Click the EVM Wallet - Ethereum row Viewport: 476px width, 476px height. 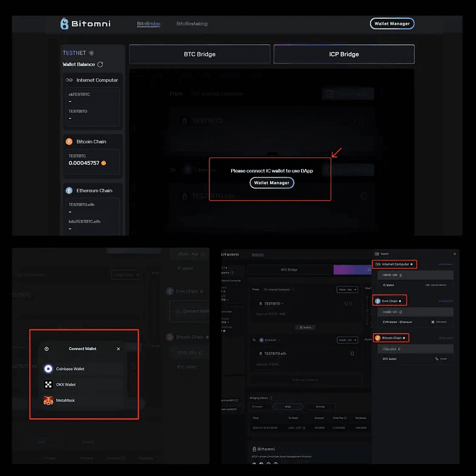[415, 322]
